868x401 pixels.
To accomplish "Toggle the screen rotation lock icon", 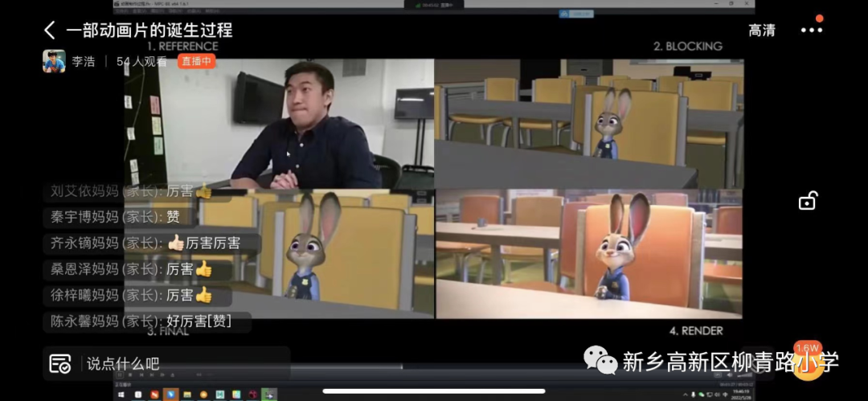I will 808,201.
